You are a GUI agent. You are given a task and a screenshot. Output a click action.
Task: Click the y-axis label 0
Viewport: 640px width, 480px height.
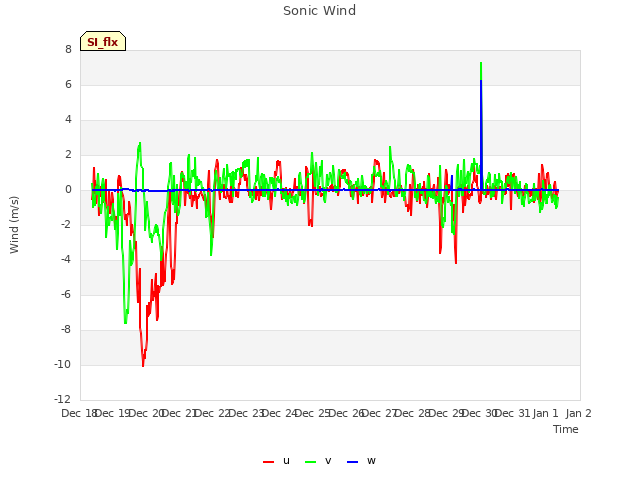(68, 189)
